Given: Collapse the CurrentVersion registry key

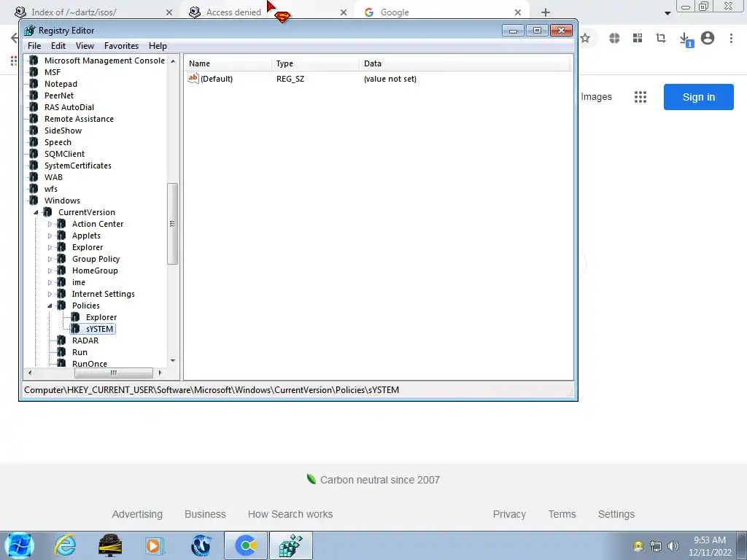Looking at the screenshot, I should [36, 212].
